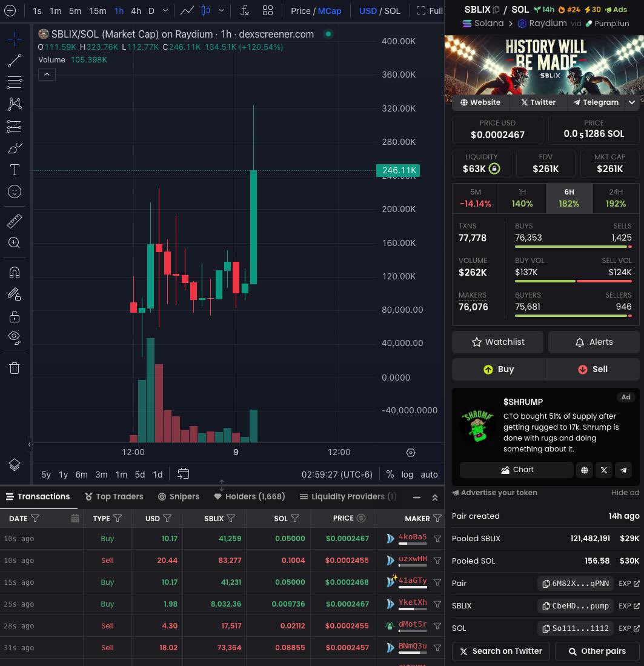
Task: Filter transactions by USD amount
Action: (x=167, y=519)
